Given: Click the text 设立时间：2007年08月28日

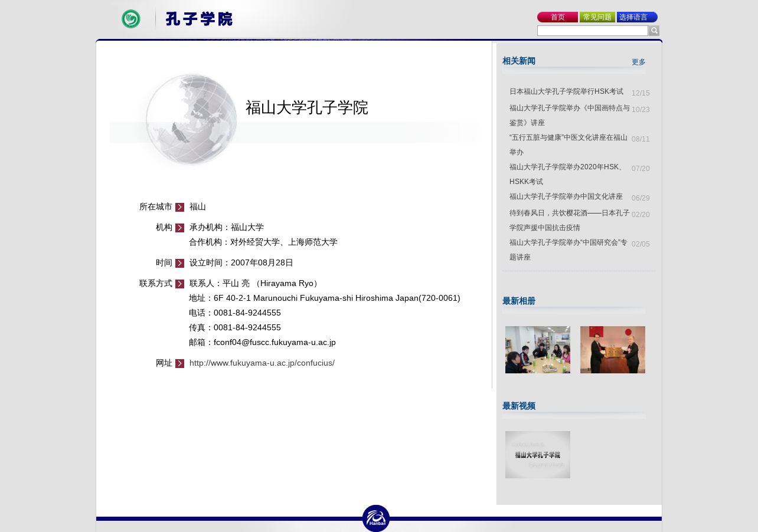Looking at the screenshot, I should [241, 263].
